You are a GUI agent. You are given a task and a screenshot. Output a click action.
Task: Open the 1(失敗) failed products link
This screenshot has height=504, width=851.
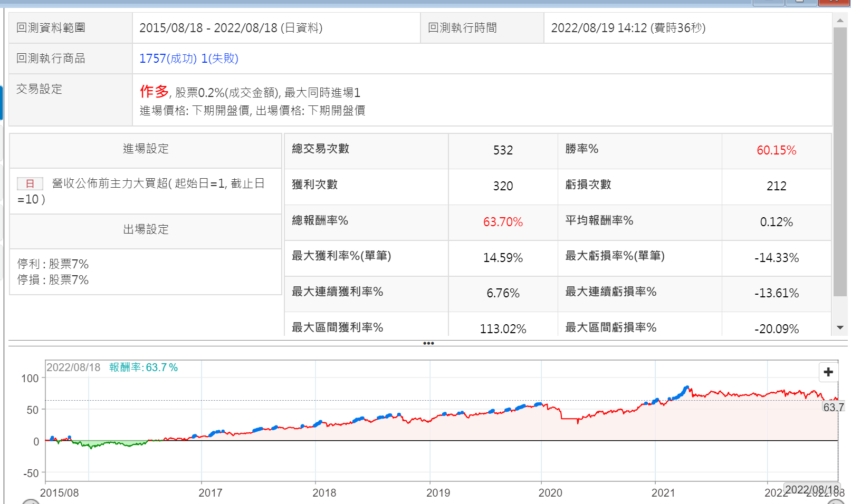(220, 59)
